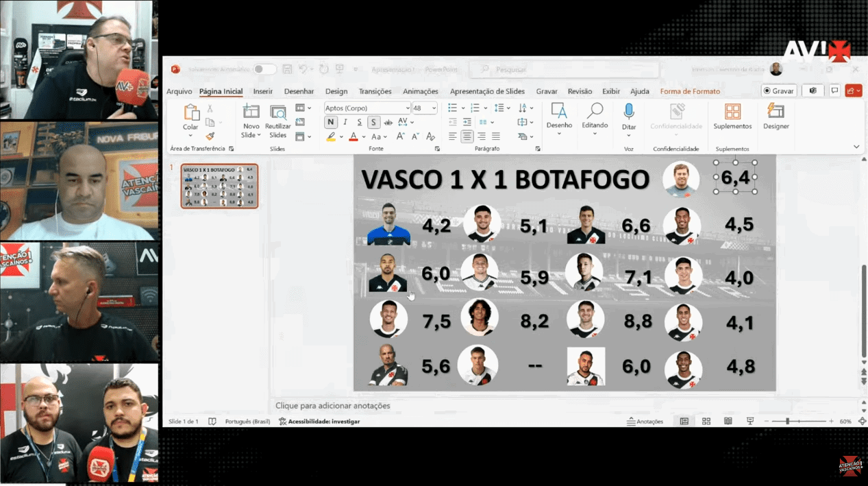The height and width of the screenshot is (486, 868).
Task: Open the Arquivo menu
Action: pos(179,91)
